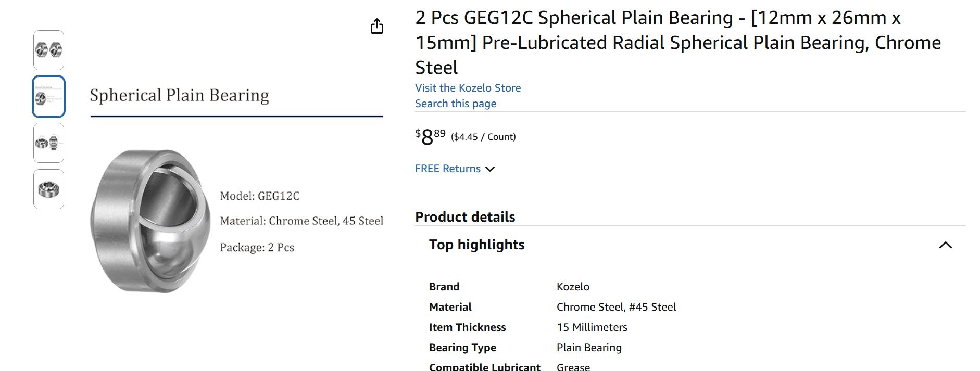Click the GEG12C product title text
The height and width of the screenshot is (371, 980).
point(677,43)
